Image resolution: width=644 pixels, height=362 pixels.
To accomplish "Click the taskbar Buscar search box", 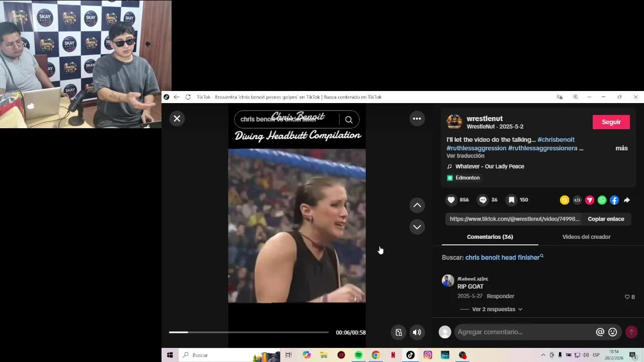I will pyautogui.click(x=229, y=355).
